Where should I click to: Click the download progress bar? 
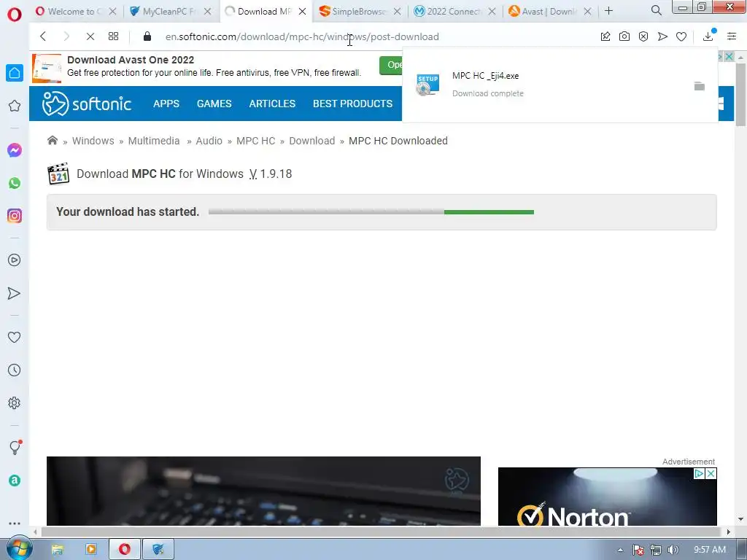tap(371, 212)
